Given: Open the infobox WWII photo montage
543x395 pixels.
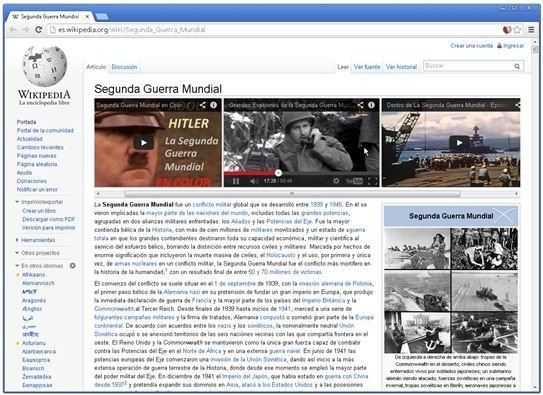Looking at the screenshot, I should [x=451, y=290].
